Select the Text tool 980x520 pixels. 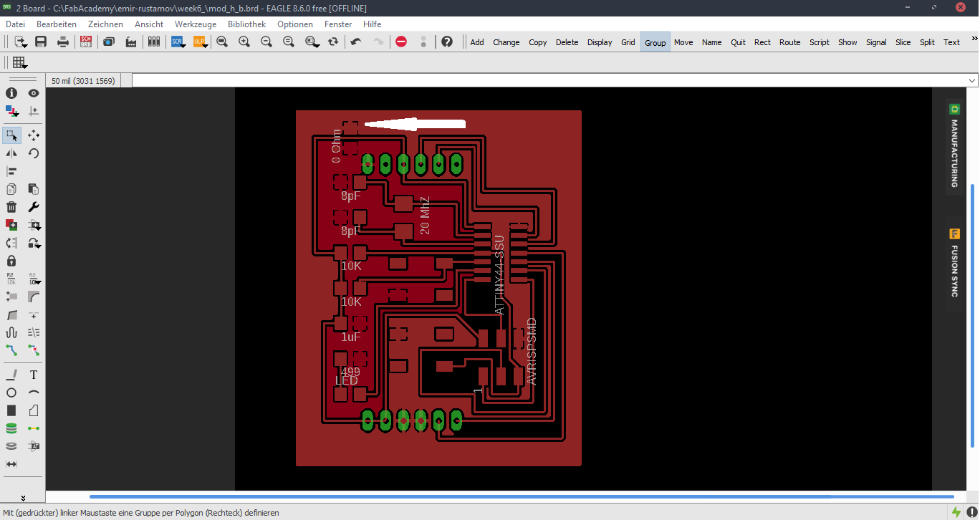click(x=34, y=375)
